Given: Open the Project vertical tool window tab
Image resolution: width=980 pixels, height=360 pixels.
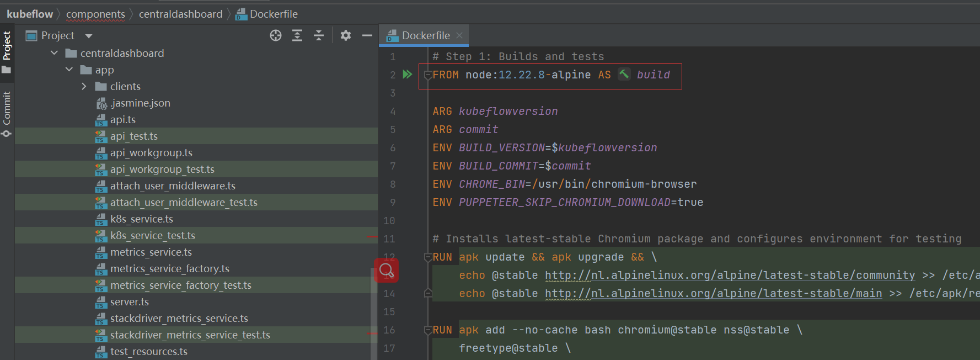Looking at the screenshot, I should pyautogui.click(x=7, y=52).
